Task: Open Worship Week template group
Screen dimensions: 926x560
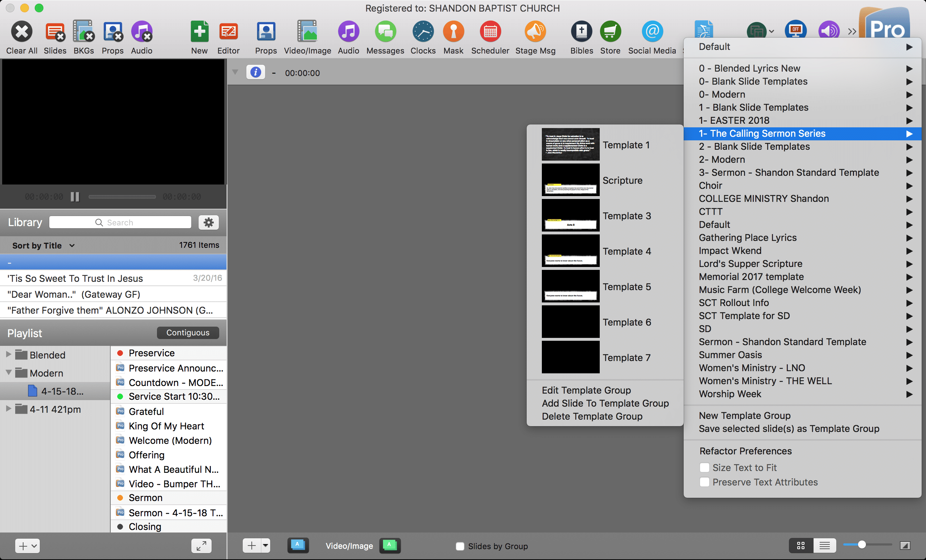Action: (x=802, y=394)
